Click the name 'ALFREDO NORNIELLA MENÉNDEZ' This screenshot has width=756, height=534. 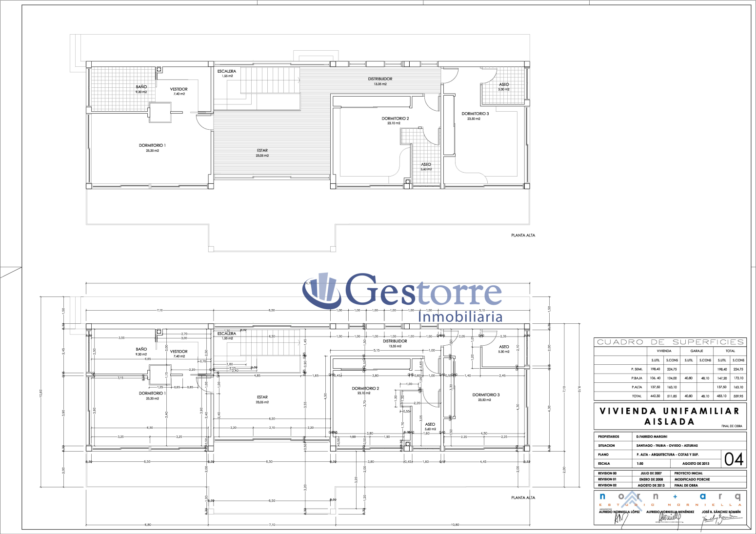pos(670,512)
